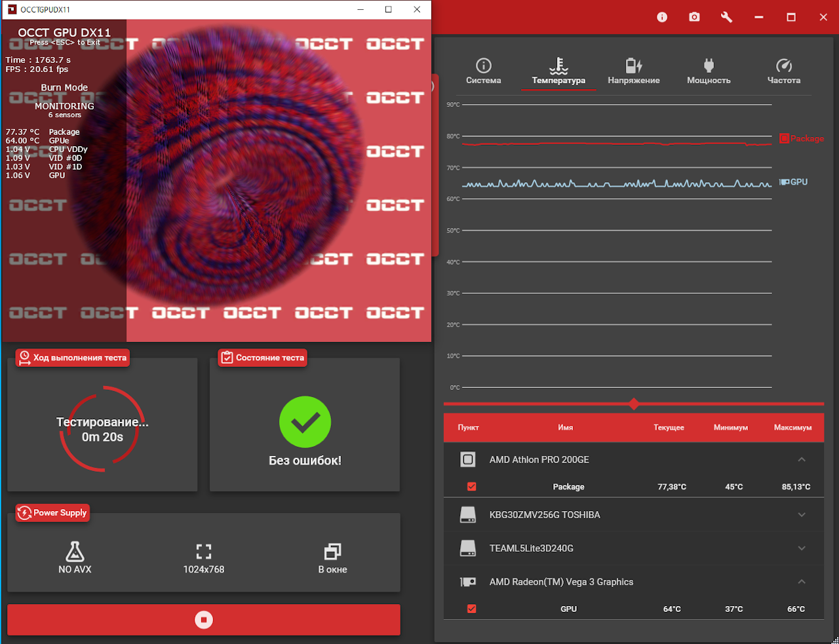Click the GPU legend label on the graph

794,181
